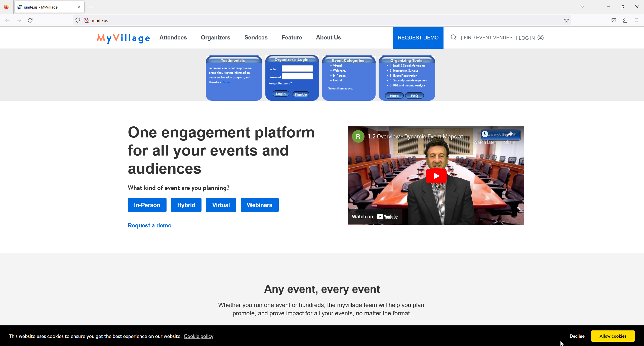Bookmark this page with star icon

(x=566, y=20)
